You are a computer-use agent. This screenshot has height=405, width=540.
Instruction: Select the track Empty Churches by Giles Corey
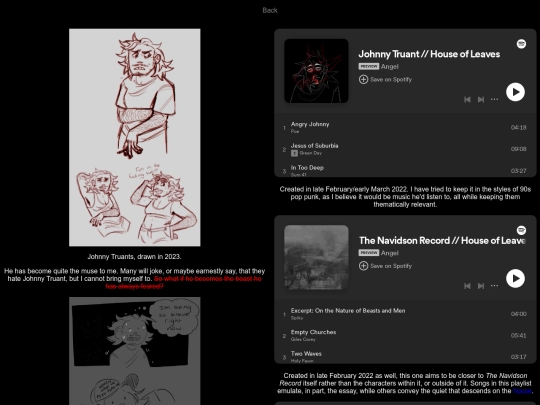[405, 335]
